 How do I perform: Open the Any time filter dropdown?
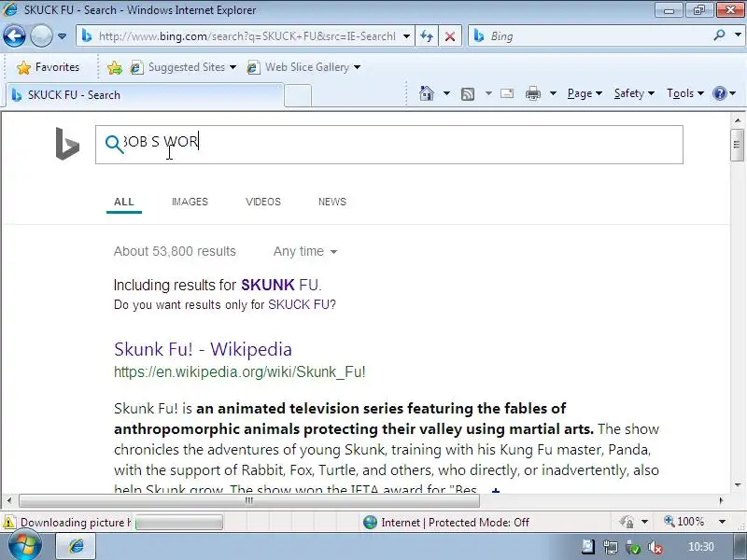coord(305,251)
